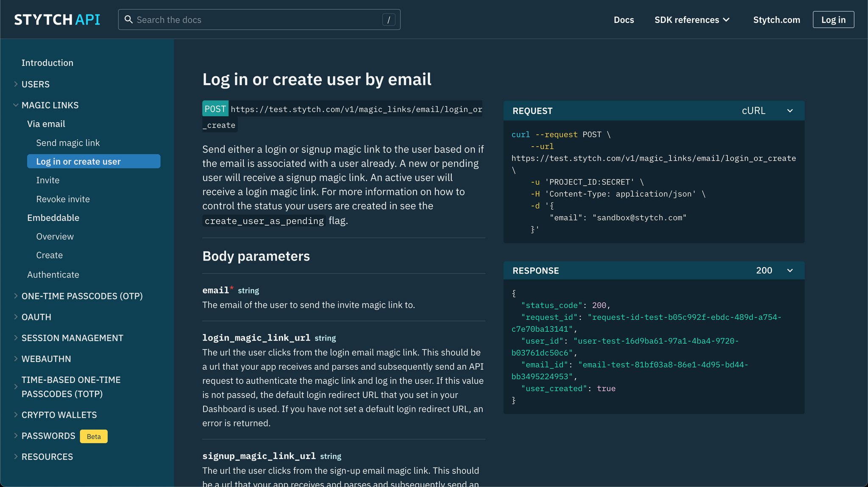Expand ONE-TIME PASSCODES (OTP) section chevron
This screenshot has width=868, height=487.
click(x=16, y=296)
